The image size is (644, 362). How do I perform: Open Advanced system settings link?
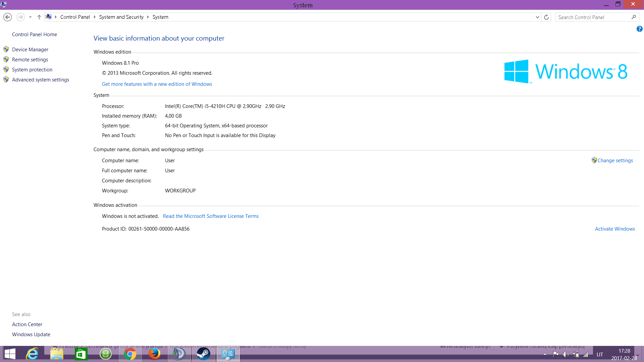(x=41, y=80)
